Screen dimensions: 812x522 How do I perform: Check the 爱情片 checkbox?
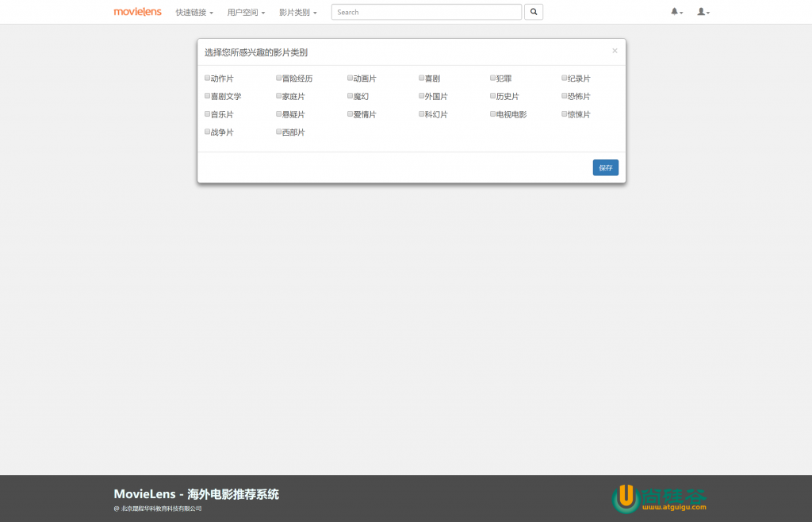click(350, 114)
